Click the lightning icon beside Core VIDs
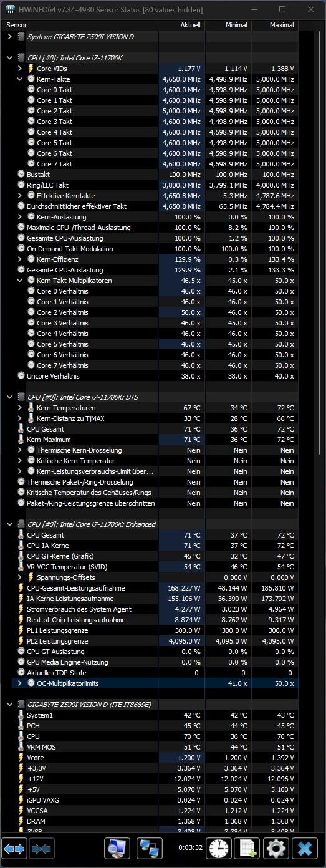 click(x=31, y=69)
